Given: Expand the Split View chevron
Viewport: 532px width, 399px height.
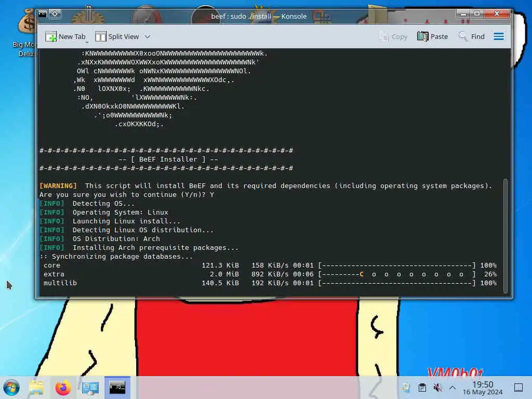Looking at the screenshot, I should tap(148, 36).
